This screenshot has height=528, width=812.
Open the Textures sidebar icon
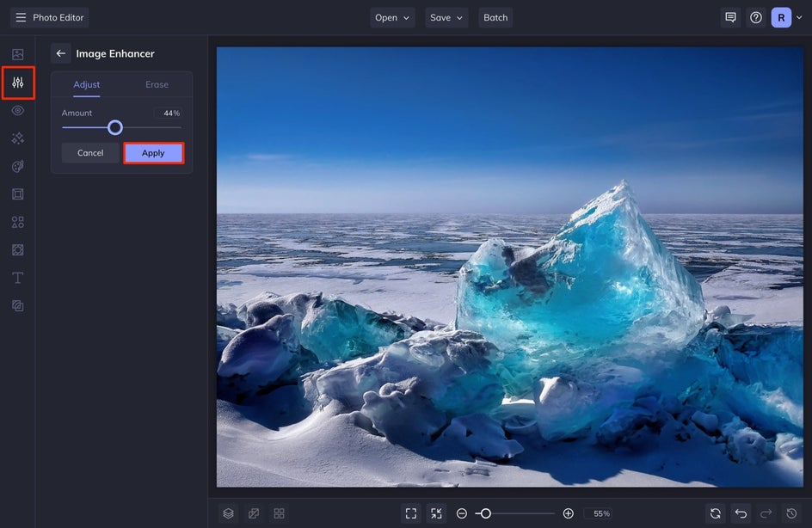[x=17, y=306]
